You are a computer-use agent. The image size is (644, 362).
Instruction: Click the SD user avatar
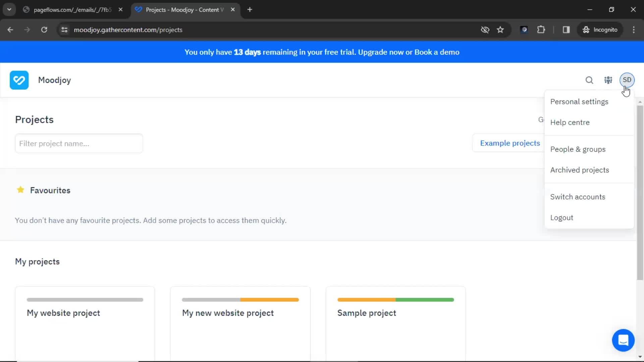pos(627,80)
